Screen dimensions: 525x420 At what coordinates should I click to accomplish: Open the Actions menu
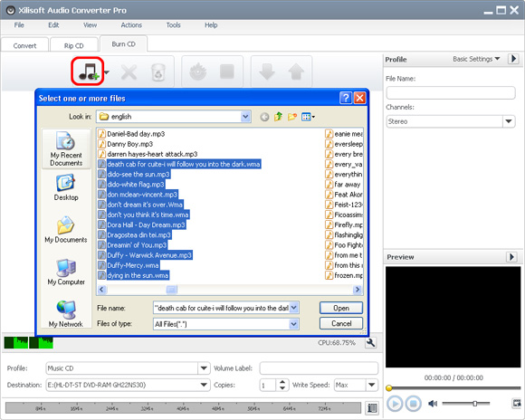pos(131,25)
